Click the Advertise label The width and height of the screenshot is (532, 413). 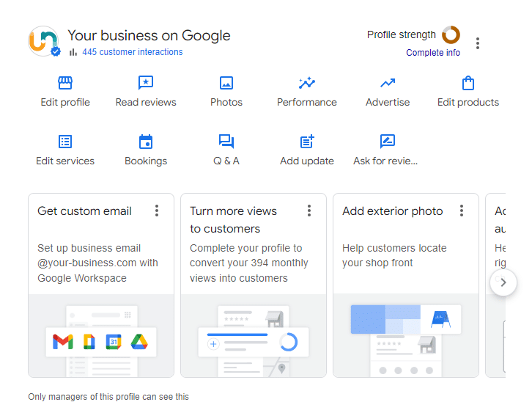[x=388, y=102]
